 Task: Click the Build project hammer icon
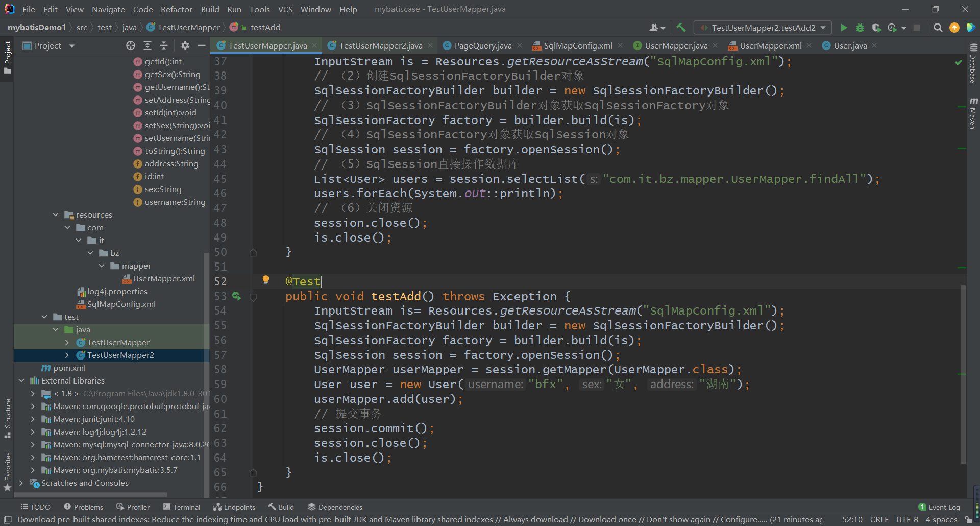coord(681,28)
